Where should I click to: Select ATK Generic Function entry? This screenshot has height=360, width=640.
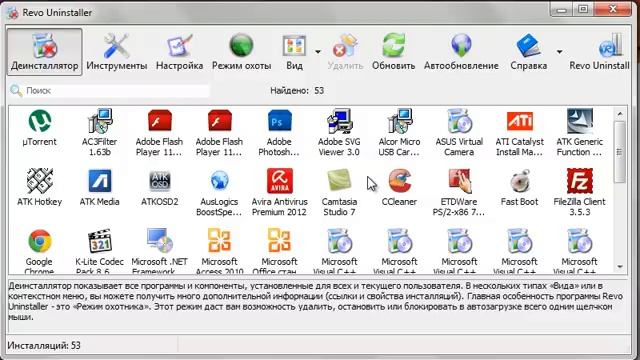(x=580, y=133)
